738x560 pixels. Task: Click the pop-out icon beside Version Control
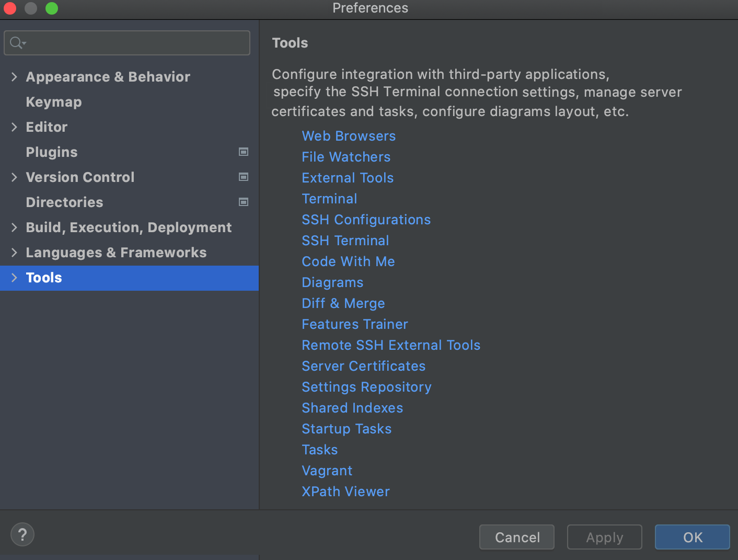coord(243,177)
